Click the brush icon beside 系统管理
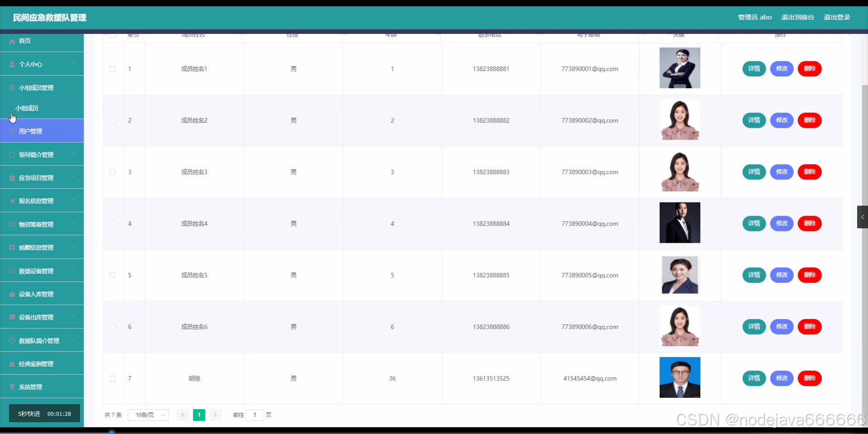Screen dimensions: 868x434 [12, 387]
